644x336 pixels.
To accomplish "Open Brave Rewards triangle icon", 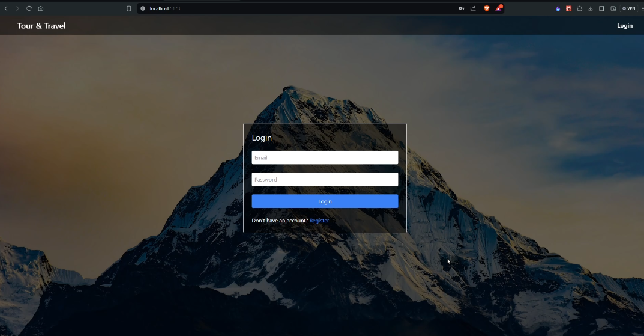I will pyautogui.click(x=499, y=8).
